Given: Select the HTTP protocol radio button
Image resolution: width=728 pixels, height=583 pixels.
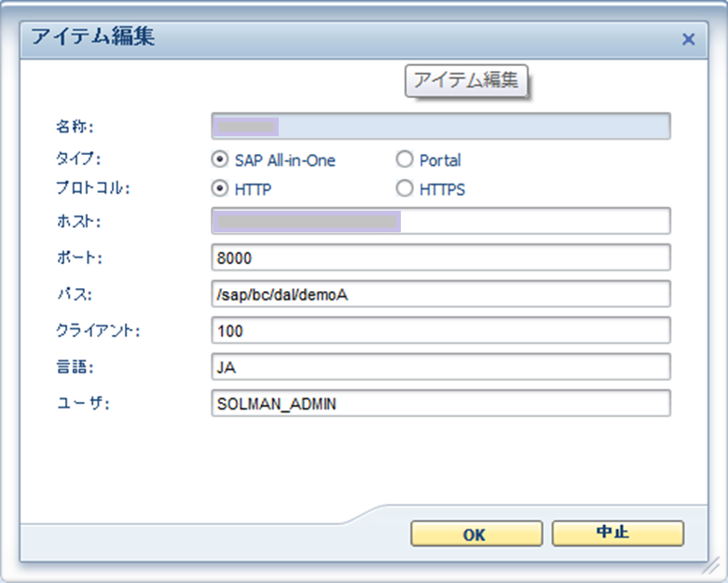Looking at the screenshot, I should pos(220,188).
